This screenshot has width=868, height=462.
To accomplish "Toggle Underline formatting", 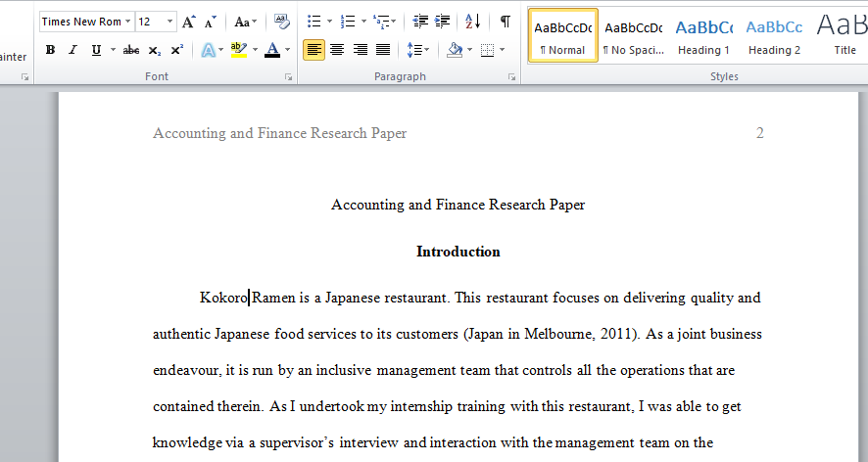I will pyautogui.click(x=96, y=50).
